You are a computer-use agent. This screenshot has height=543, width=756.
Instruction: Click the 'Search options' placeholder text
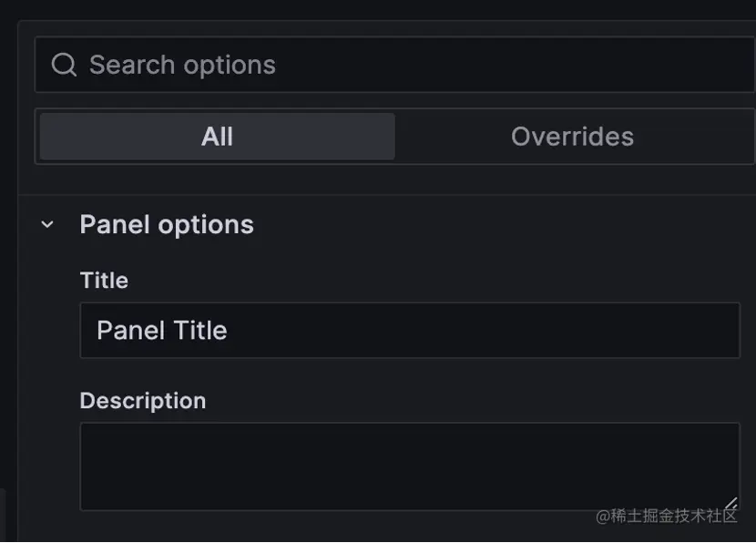tap(182, 65)
